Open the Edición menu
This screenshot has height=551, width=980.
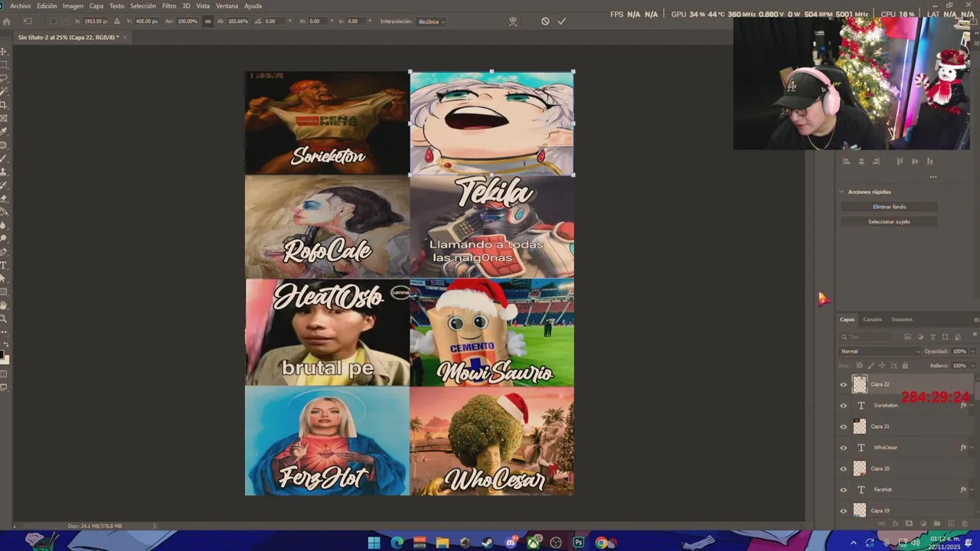[x=47, y=5]
